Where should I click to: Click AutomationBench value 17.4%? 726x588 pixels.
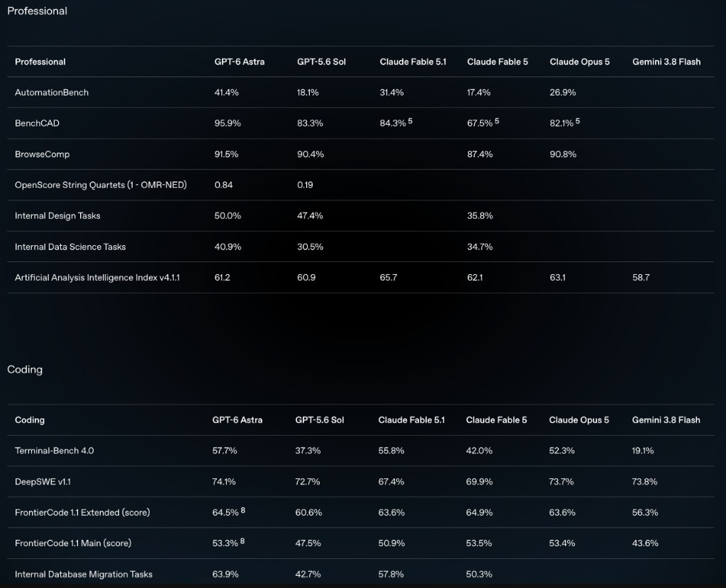pyautogui.click(x=479, y=93)
